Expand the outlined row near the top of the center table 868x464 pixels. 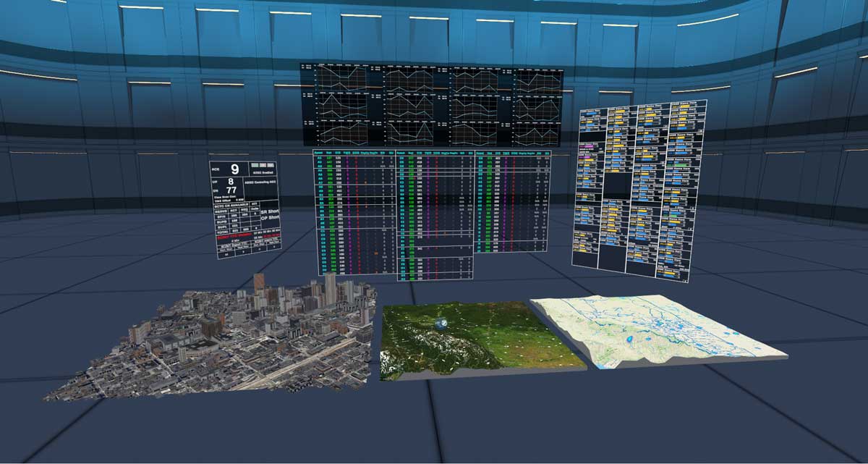(433, 172)
